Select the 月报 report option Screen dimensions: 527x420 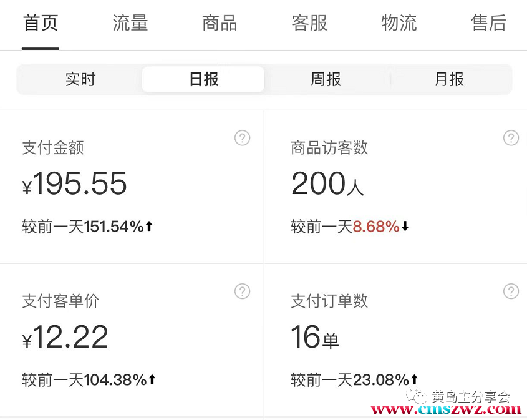pos(450,80)
